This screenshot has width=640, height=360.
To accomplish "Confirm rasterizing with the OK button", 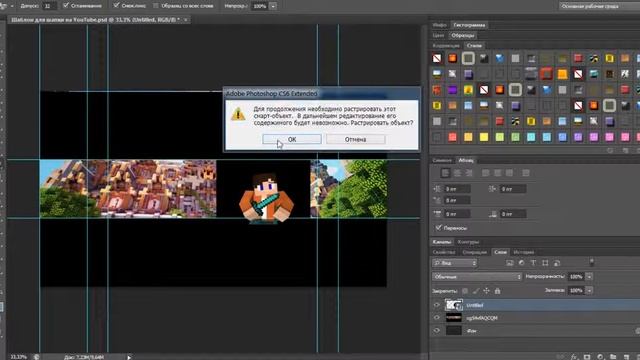I will 292,139.
